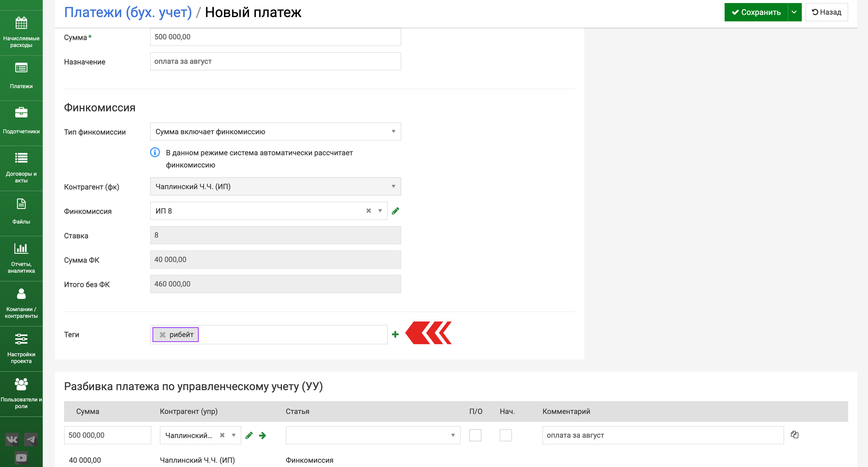This screenshot has width=868, height=467.
Task: Remove the рибейт tag with its x
Action: (162, 335)
